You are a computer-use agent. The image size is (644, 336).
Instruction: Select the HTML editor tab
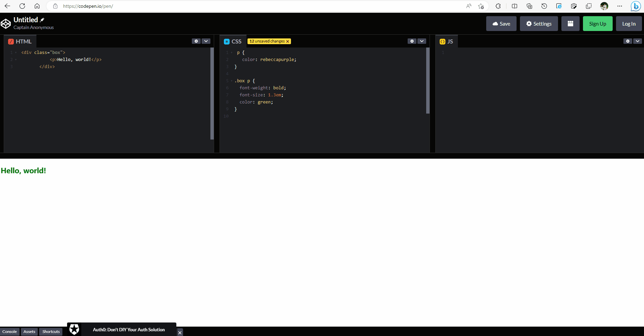[20, 41]
